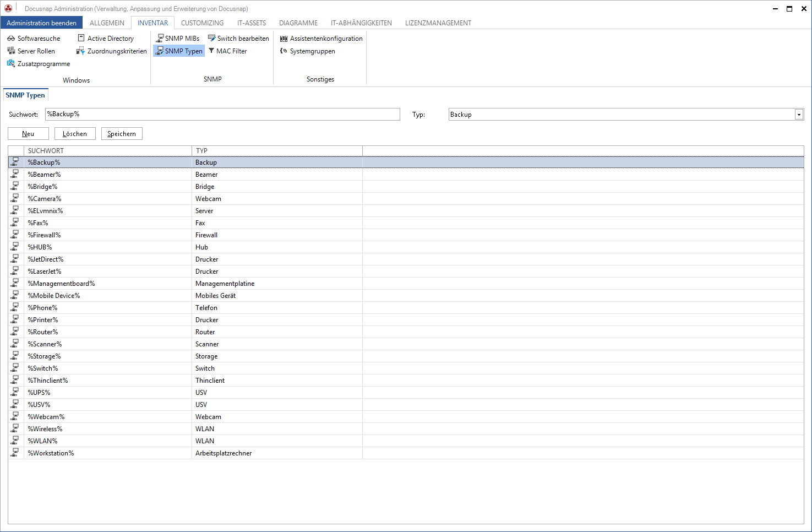Click device icon of %WLAN% row
The height and width of the screenshot is (532, 812).
tap(15, 441)
